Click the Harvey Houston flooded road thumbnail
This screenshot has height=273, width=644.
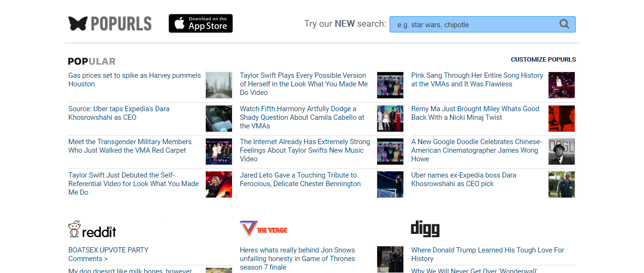[219, 85]
